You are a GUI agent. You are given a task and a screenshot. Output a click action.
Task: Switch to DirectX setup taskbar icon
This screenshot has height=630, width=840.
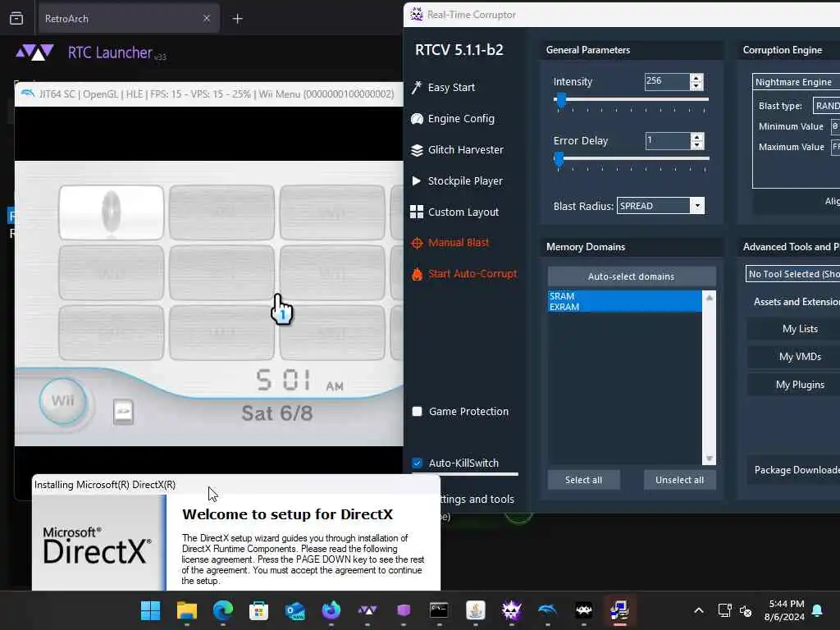[x=620, y=610]
